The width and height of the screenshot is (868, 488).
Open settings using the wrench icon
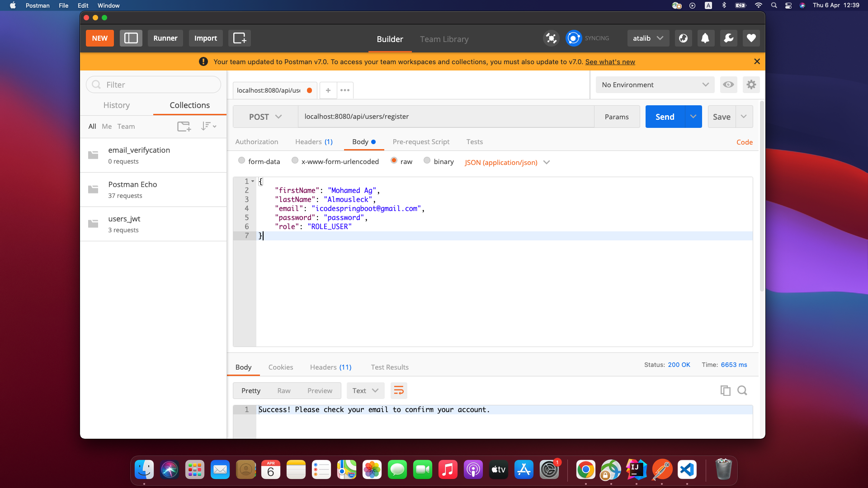(x=728, y=38)
